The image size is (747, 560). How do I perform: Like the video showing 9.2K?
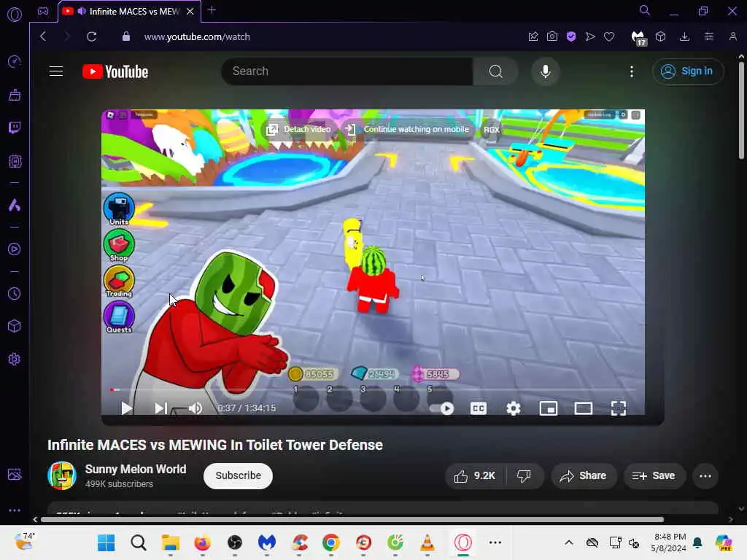click(x=474, y=475)
